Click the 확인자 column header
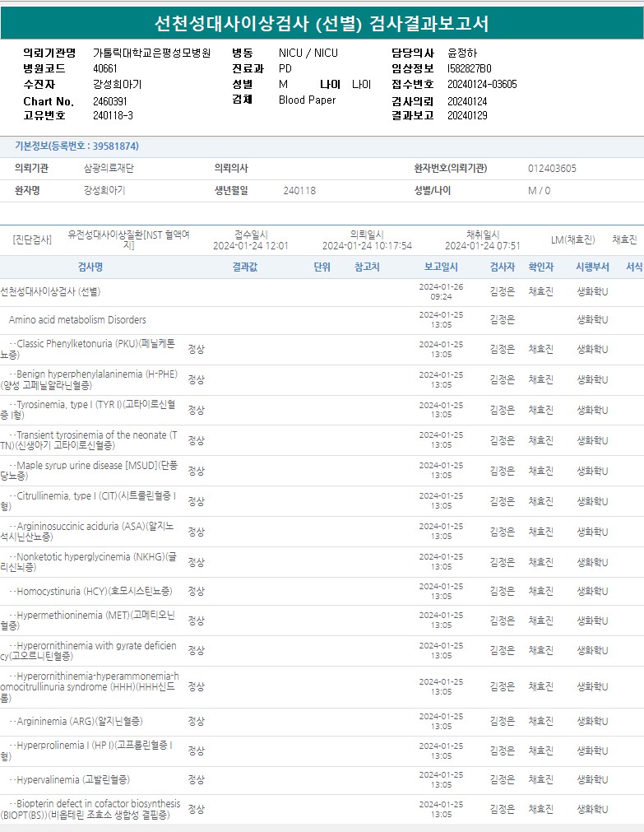The width and height of the screenshot is (644, 832). [540, 267]
